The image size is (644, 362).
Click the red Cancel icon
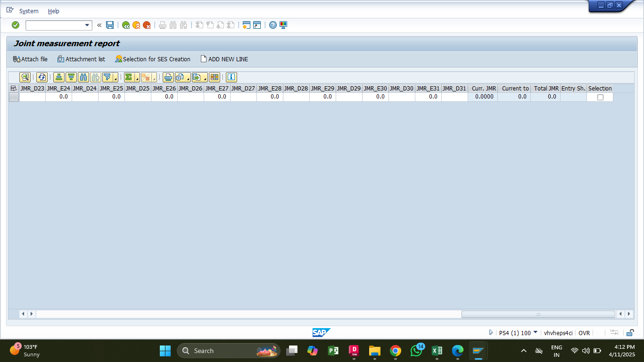tap(147, 25)
